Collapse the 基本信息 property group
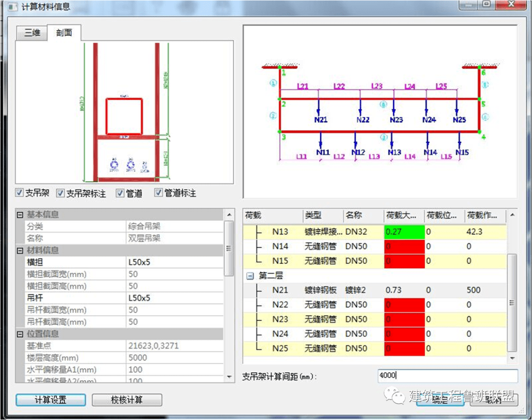 click(20, 215)
